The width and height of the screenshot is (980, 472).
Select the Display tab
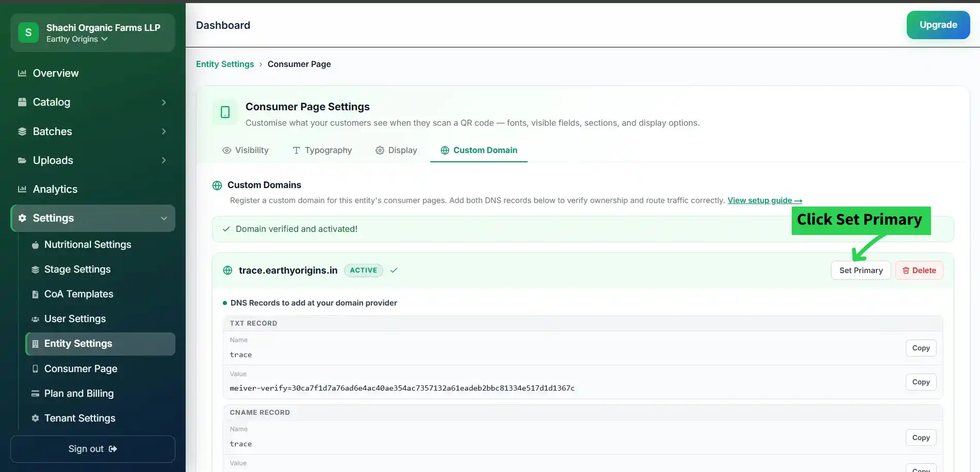[x=396, y=150]
